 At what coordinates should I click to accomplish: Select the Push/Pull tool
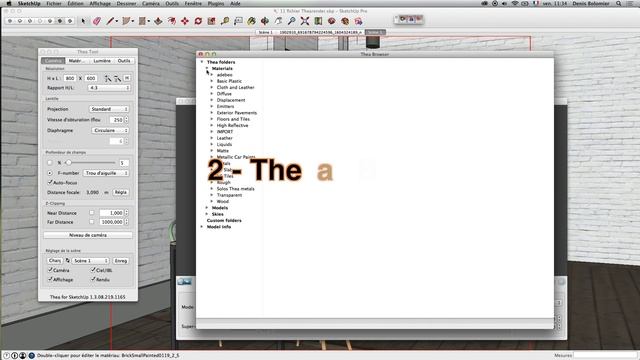click(x=158, y=21)
